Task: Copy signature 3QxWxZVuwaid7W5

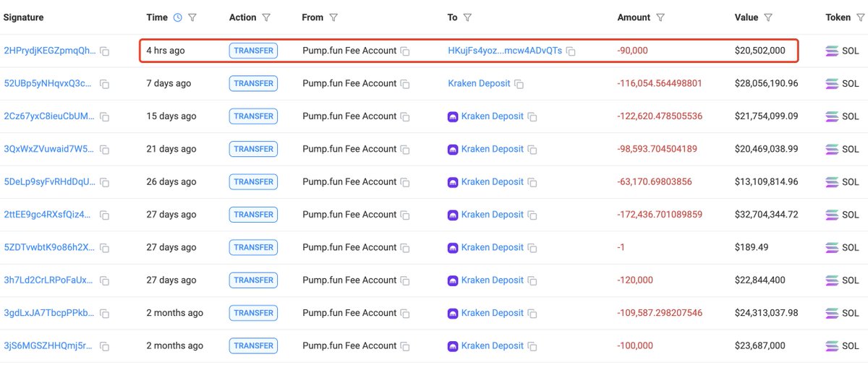Action: click(105, 150)
